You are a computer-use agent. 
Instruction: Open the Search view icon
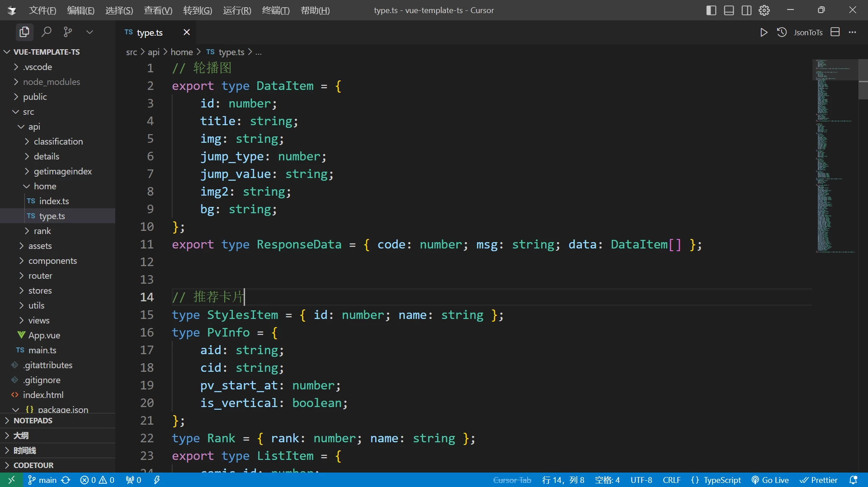[46, 32]
